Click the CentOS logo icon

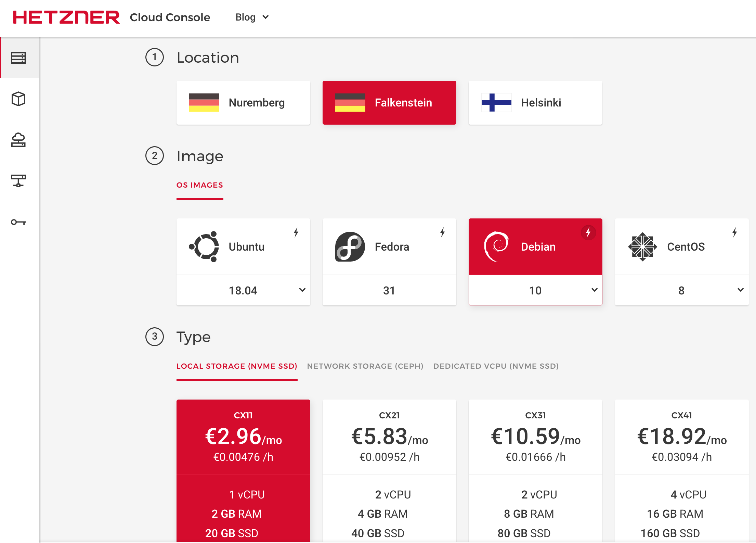[x=642, y=247]
